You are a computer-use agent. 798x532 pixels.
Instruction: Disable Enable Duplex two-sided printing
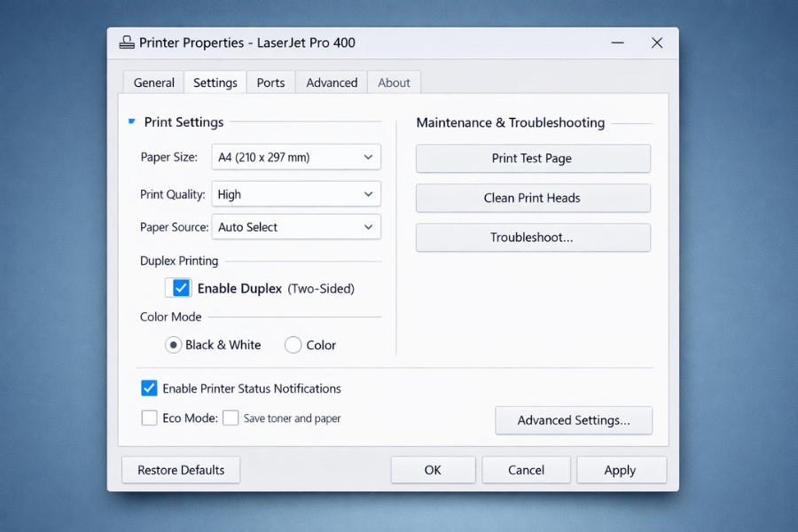coord(180,287)
